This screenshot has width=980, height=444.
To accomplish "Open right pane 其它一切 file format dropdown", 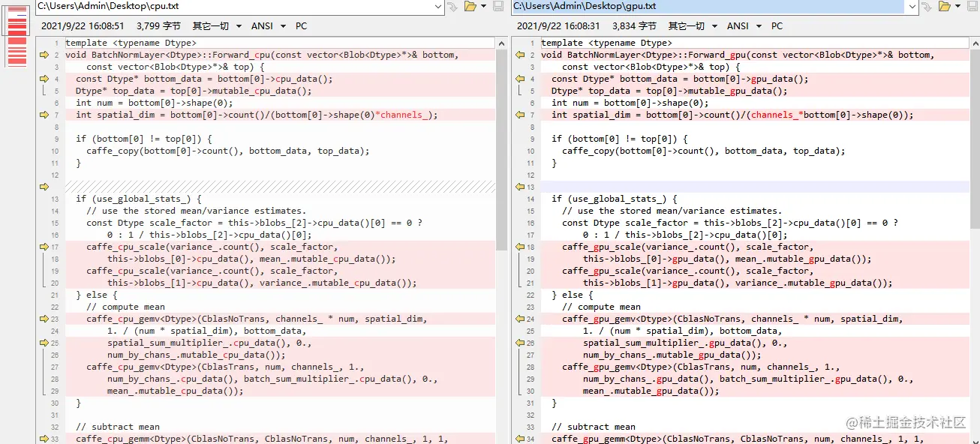I will point(693,25).
